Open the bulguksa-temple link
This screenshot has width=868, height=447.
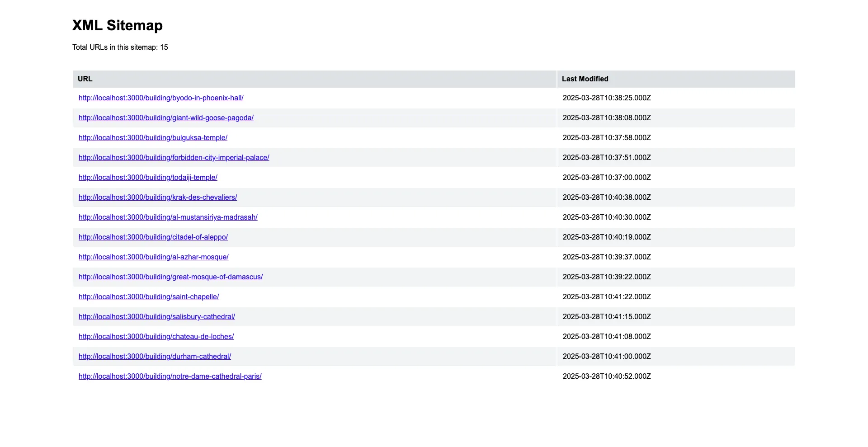pos(153,138)
